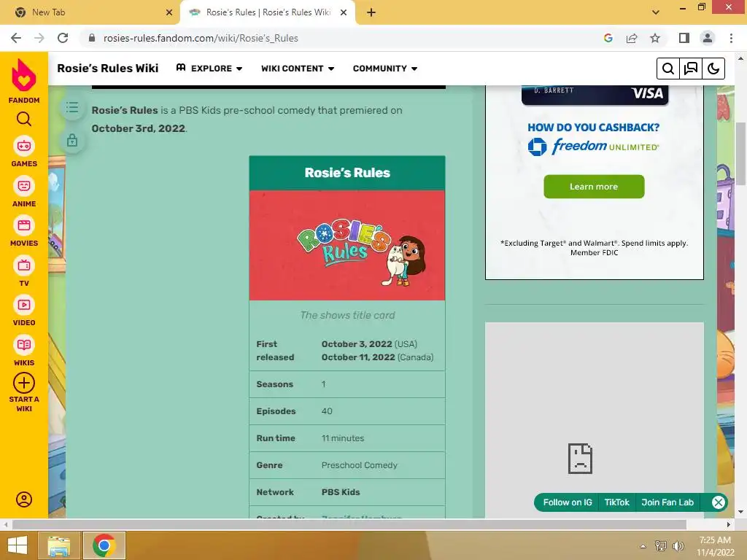
Task: Open the tab search chevron dropdown
Action: click(x=656, y=12)
